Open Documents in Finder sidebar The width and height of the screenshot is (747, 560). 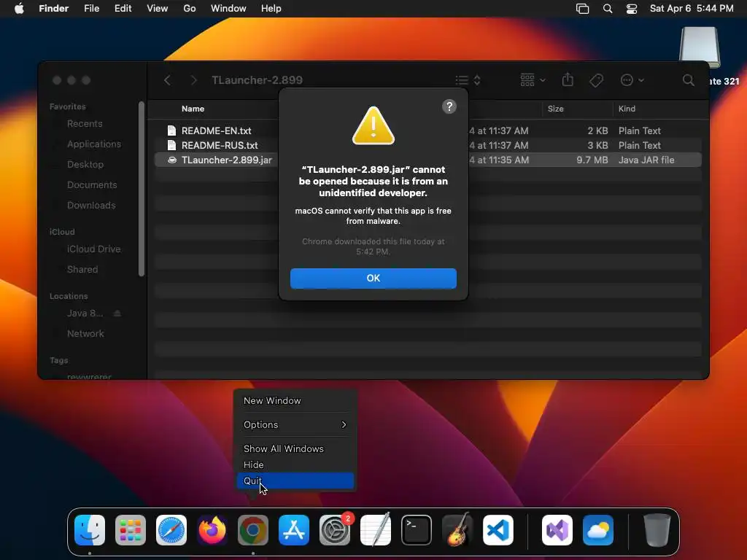coord(91,184)
